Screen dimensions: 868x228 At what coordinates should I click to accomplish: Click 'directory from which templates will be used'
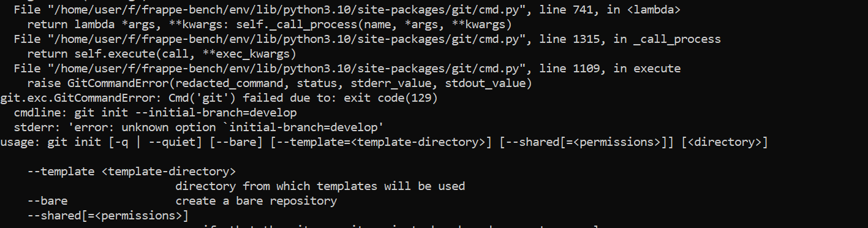pos(320,186)
